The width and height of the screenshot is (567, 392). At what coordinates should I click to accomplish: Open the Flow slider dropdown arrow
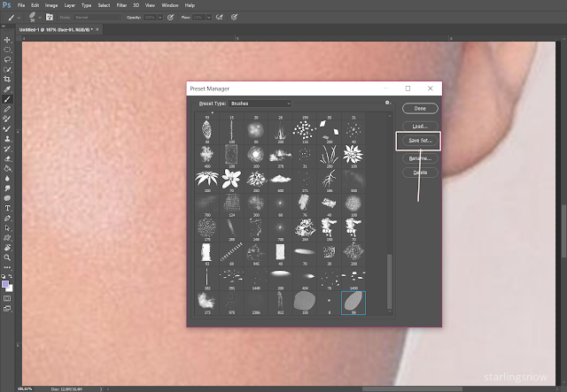209,17
